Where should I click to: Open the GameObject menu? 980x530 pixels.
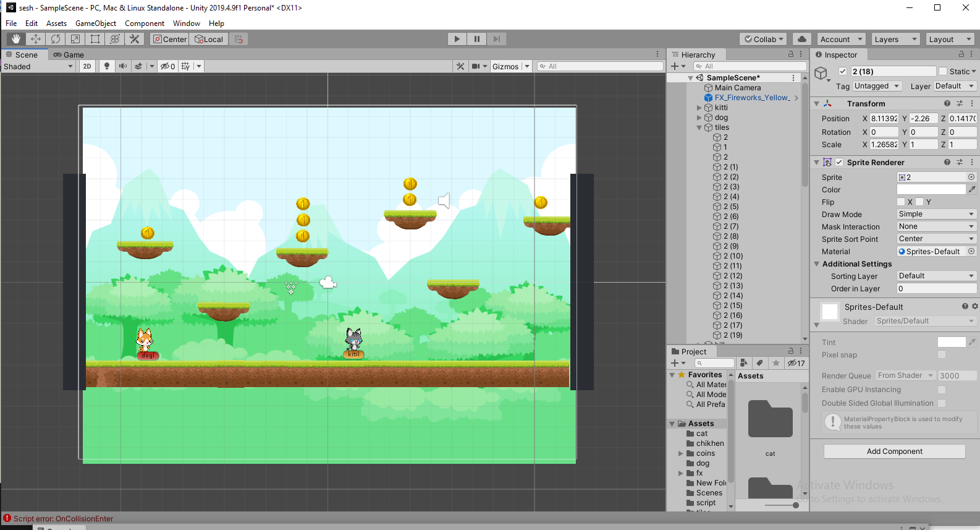pos(96,23)
